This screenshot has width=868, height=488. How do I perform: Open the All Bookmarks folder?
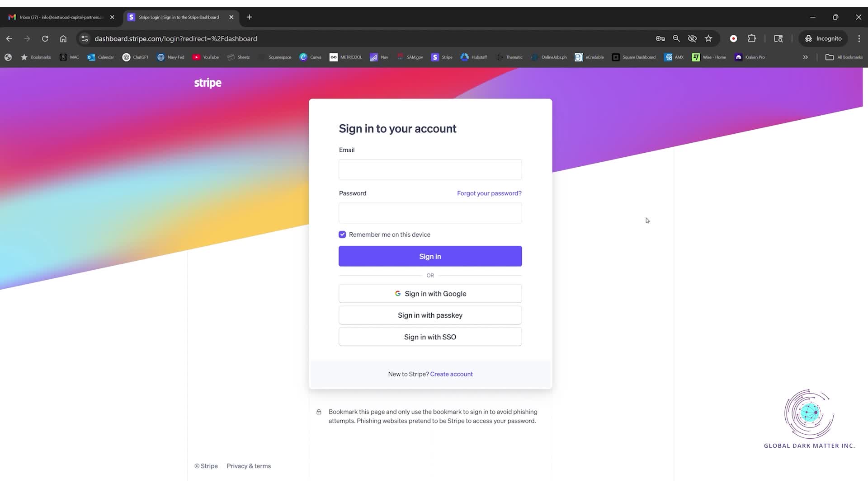tap(844, 57)
